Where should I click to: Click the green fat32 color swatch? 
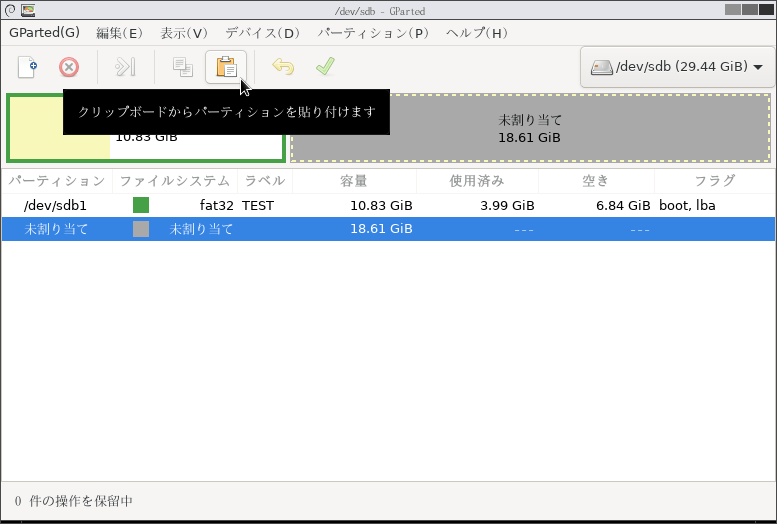click(141, 205)
